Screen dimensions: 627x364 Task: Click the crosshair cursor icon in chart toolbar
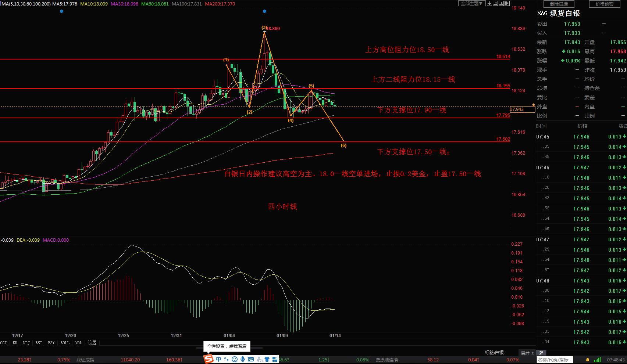click(489, 3)
